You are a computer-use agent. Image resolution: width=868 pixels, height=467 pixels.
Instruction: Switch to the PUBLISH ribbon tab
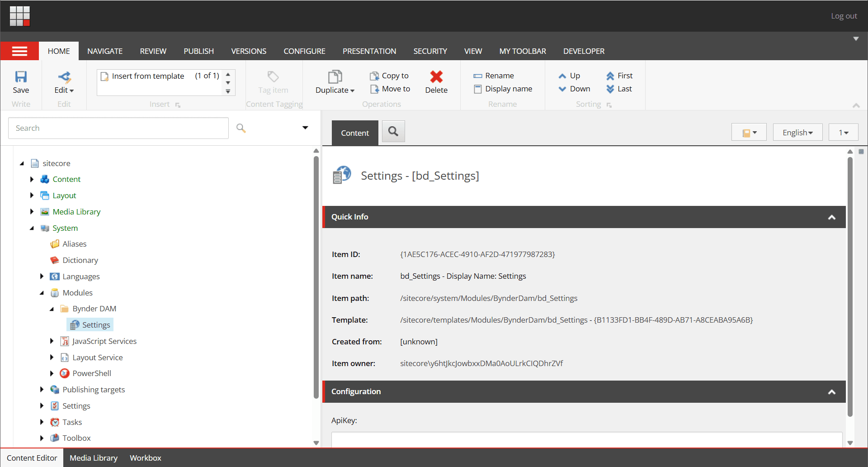(x=198, y=51)
